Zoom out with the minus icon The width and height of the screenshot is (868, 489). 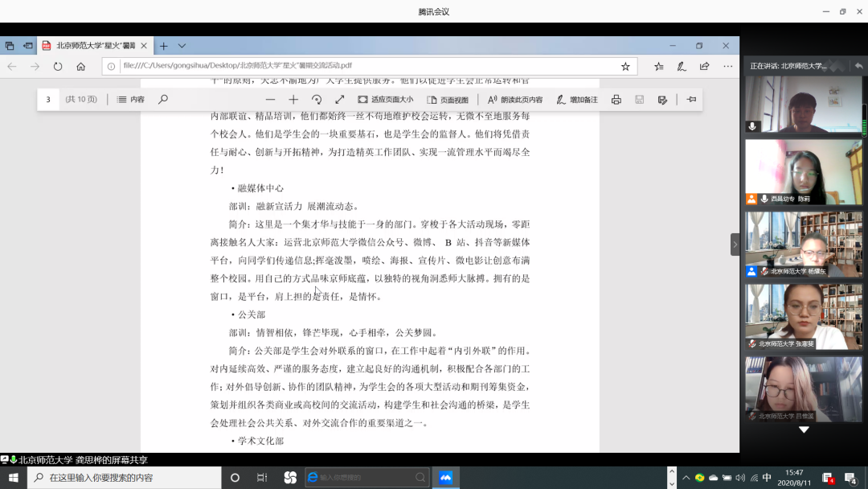pyautogui.click(x=270, y=100)
